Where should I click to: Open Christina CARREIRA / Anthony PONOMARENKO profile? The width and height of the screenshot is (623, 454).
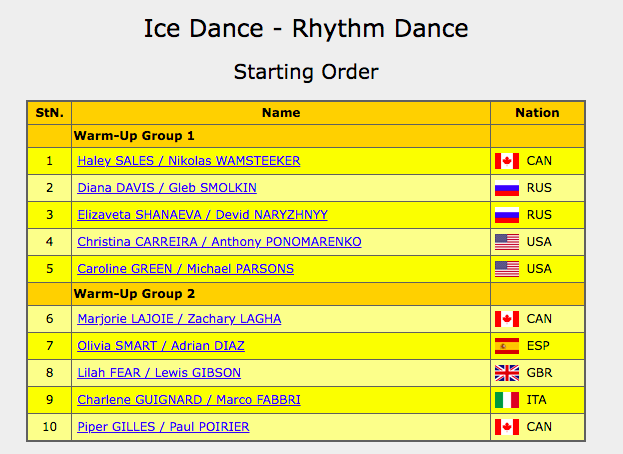(x=219, y=242)
